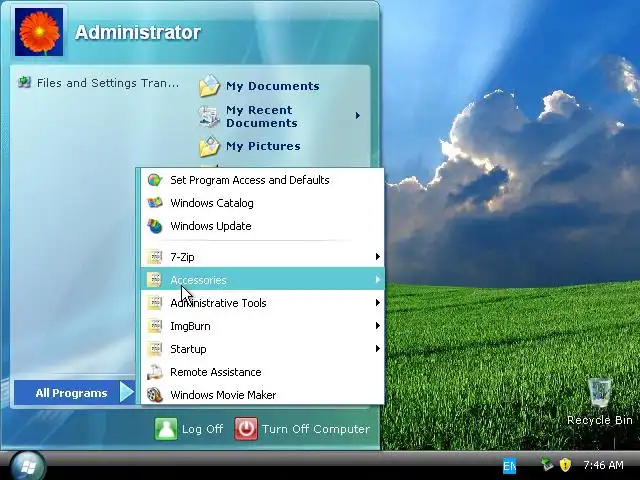Viewport: 640px width, 480px height.
Task: Click the My Recent Documents label
Action: click(262, 116)
